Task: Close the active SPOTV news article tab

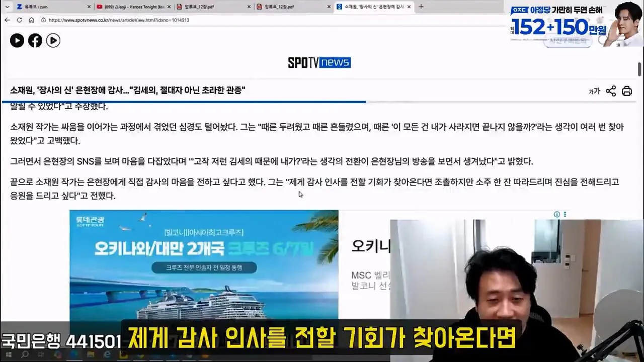Action: coord(409,7)
